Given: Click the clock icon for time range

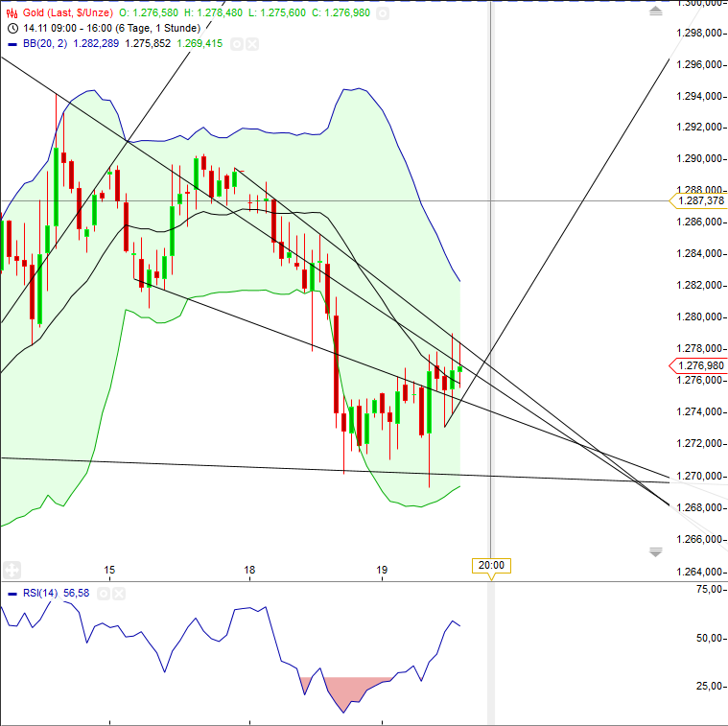Looking at the screenshot, I should point(13,29).
